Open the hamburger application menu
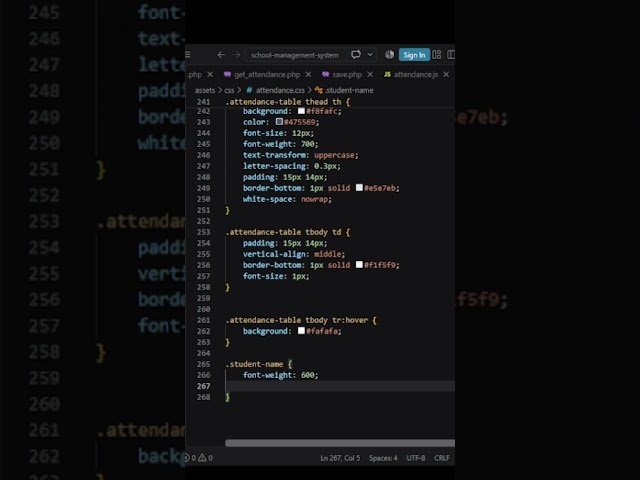 coord(188,55)
